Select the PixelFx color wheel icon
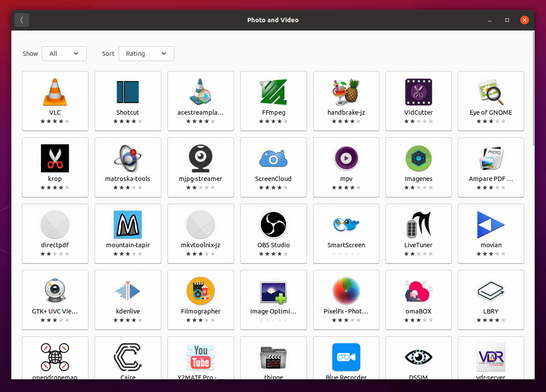This screenshot has height=392, width=546. [x=346, y=291]
